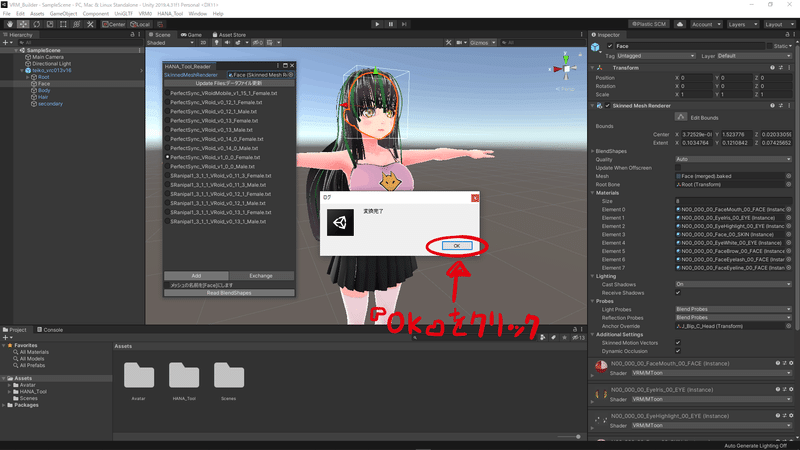Toggle the 2D view mode
The image size is (800, 450).
203,42
